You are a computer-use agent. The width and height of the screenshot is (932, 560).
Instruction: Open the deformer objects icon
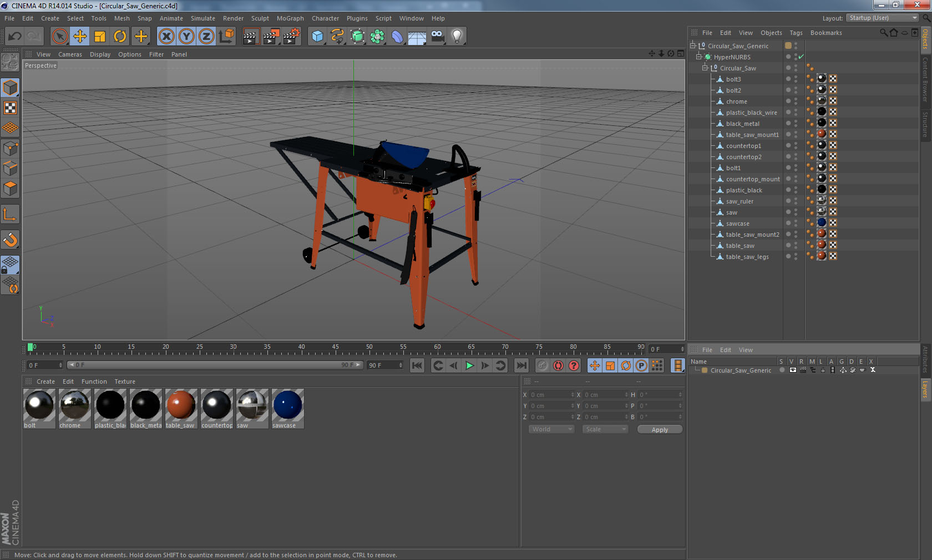tap(397, 37)
